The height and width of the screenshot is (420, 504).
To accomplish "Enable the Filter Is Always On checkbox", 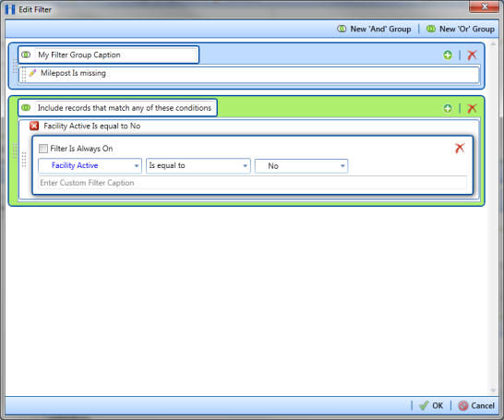I will point(43,149).
